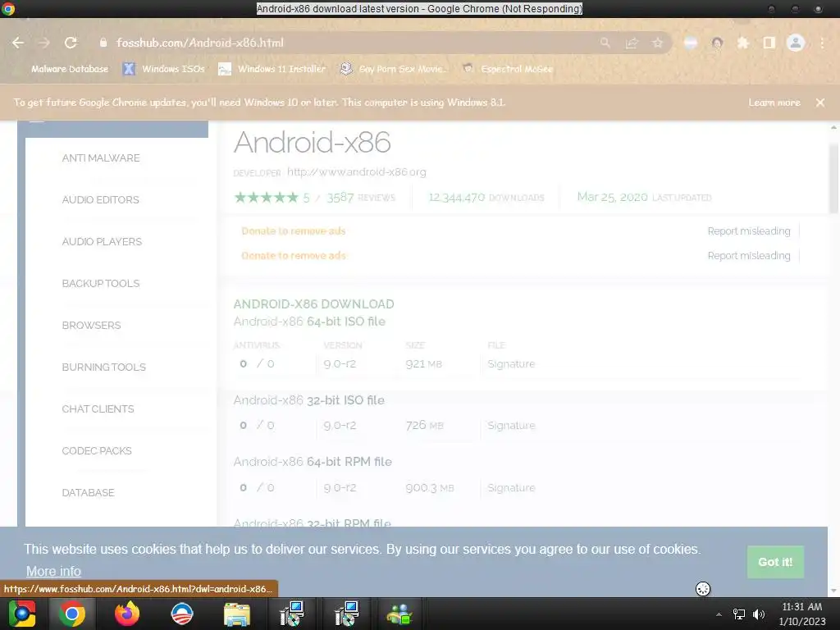Open More info cookie link
840x630 pixels.
(53, 572)
